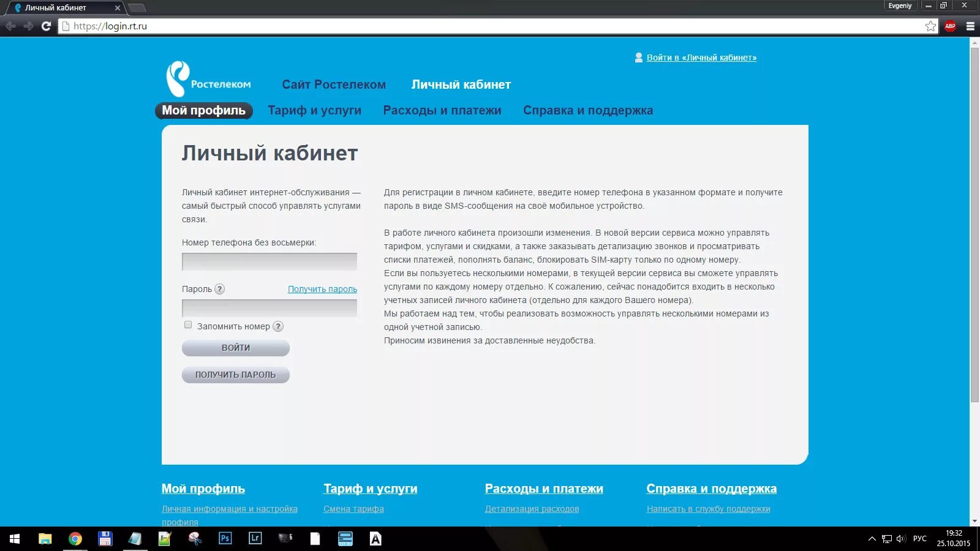This screenshot has width=980, height=551.
Task: Click the Получить пароль link
Action: click(322, 289)
